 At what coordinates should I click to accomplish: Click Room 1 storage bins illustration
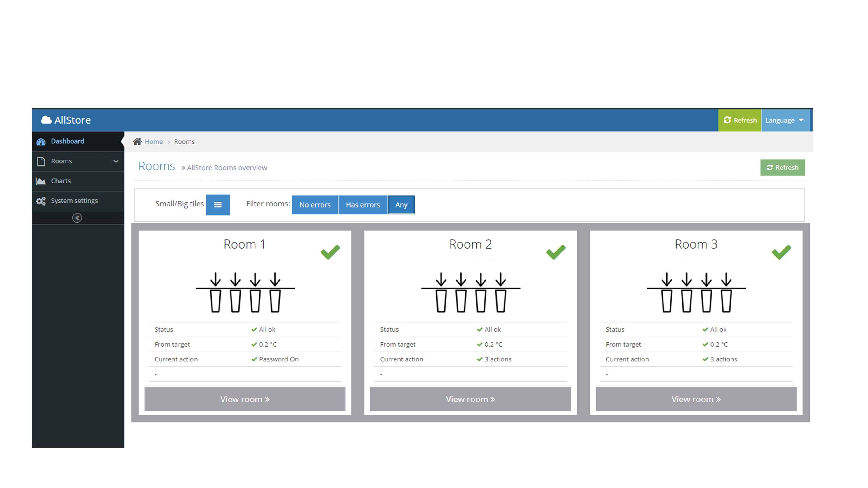tap(245, 292)
